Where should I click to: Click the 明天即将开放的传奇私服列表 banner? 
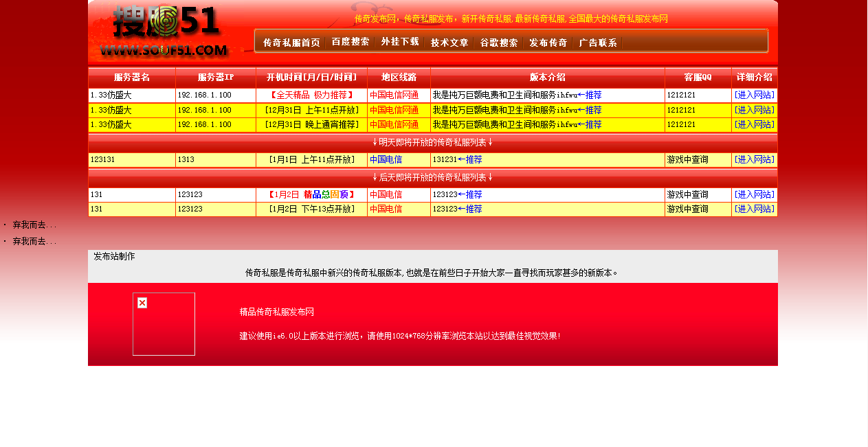coord(432,142)
